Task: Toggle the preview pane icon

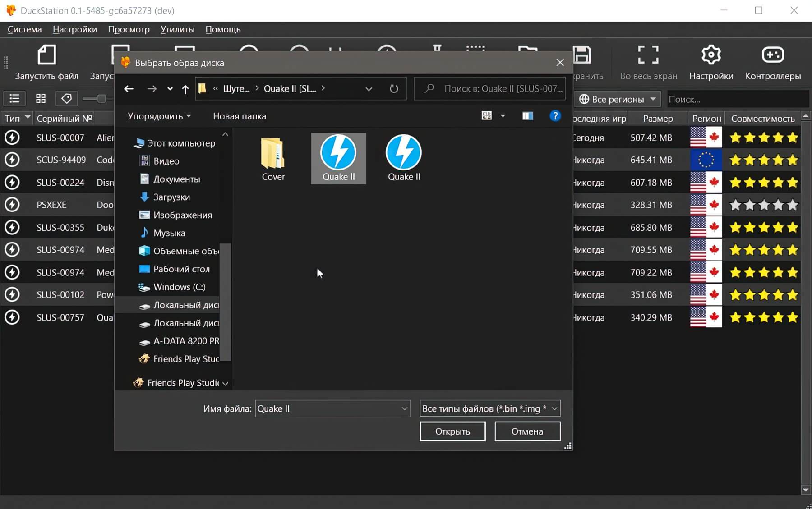Action: [528, 116]
